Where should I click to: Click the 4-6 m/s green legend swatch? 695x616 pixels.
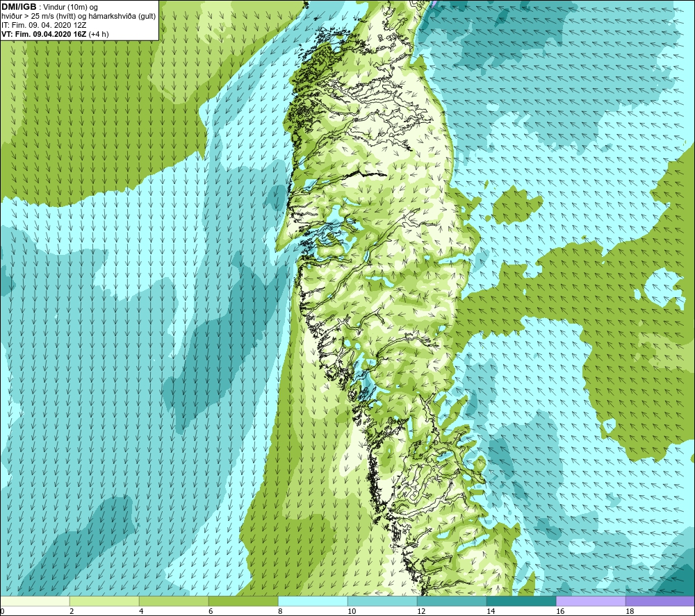click(174, 601)
